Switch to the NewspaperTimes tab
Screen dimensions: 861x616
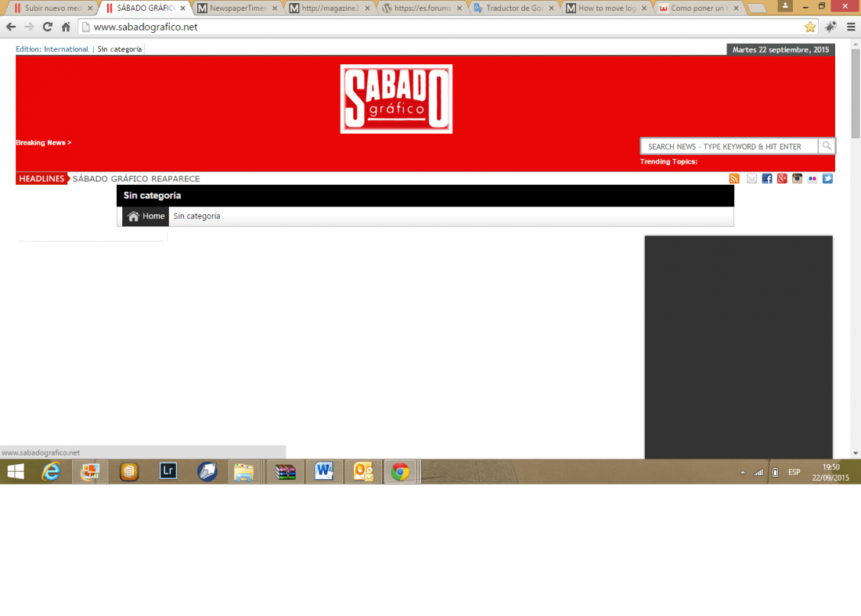pyautogui.click(x=237, y=8)
